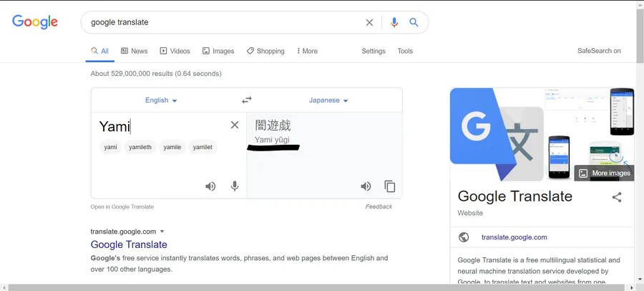The width and height of the screenshot is (644, 291).
Task: Click the translated text 闇遊戯
Action: point(273,125)
